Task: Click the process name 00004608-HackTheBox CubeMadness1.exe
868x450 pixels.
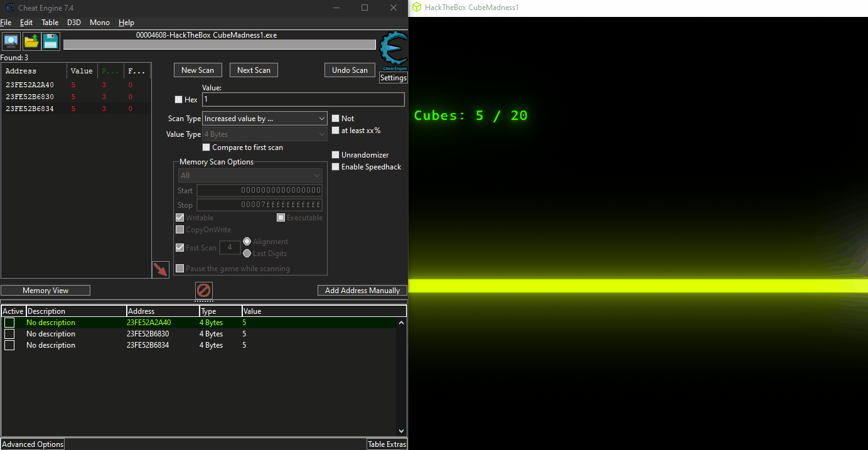Action: 206,35
